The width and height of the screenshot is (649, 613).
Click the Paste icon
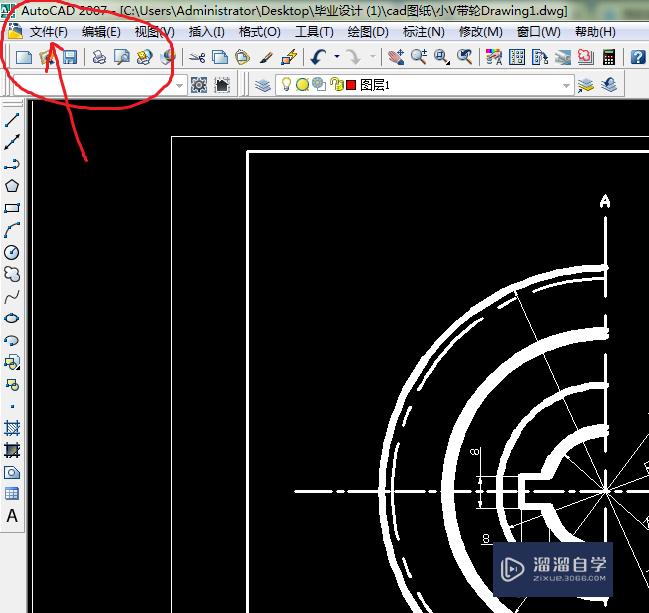243,57
